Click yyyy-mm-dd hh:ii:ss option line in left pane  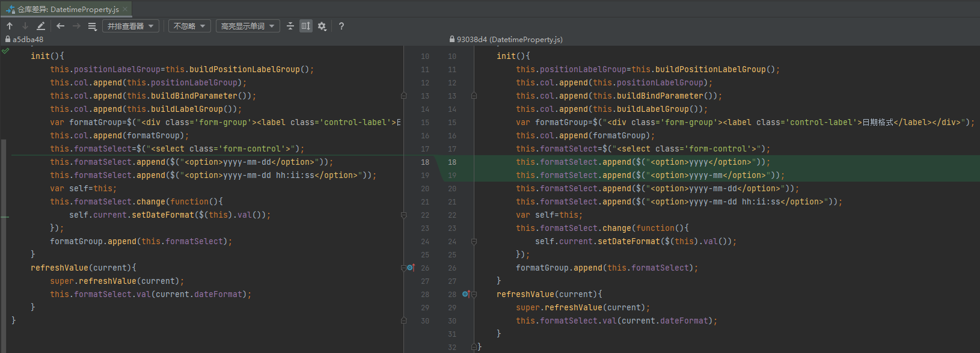[213, 175]
